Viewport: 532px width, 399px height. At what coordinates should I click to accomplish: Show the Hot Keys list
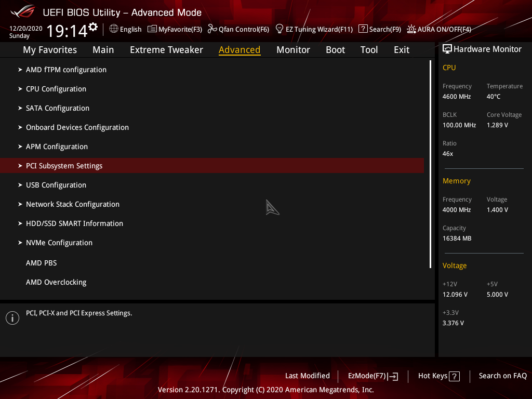click(433, 376)
